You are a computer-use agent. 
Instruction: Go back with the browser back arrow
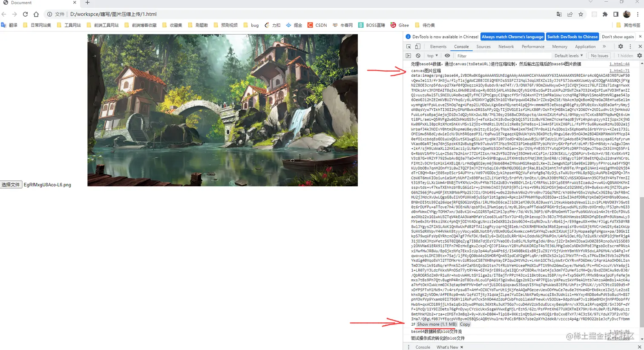[4, 14]
